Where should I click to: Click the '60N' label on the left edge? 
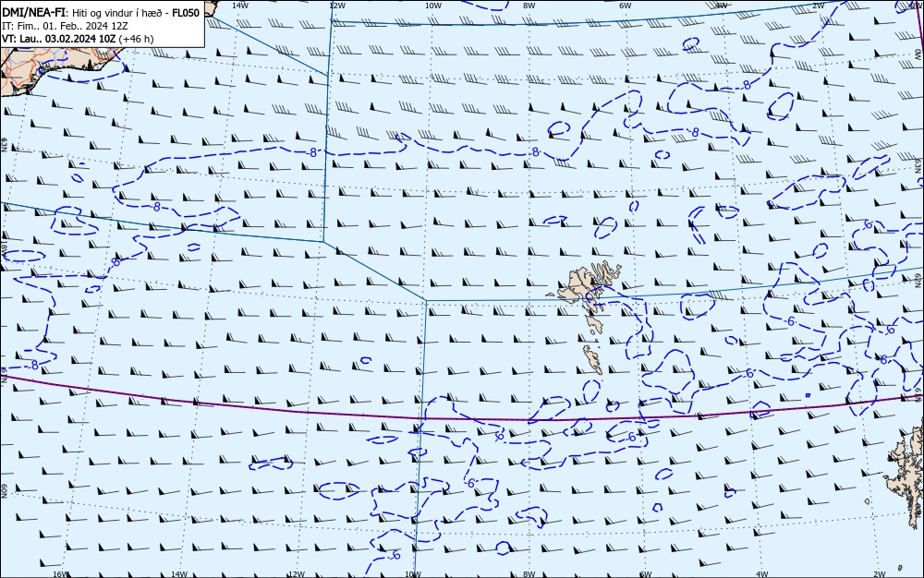coord(4,492)
